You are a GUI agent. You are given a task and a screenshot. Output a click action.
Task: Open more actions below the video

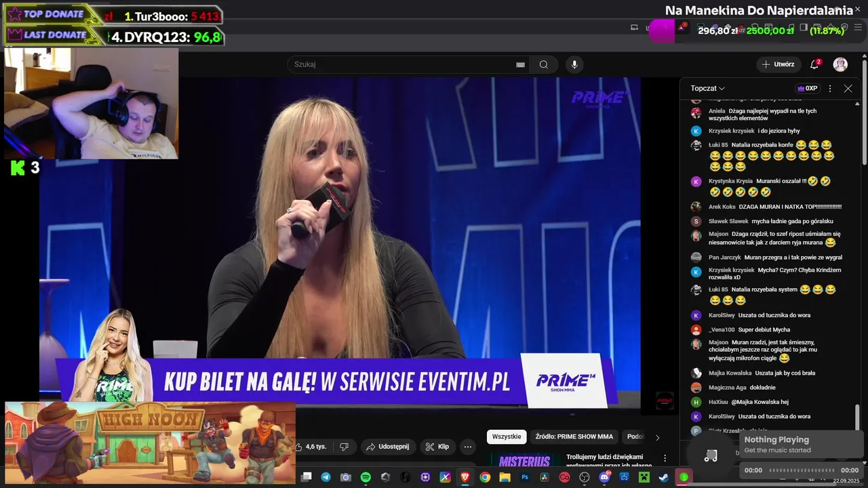click(467, 447)
